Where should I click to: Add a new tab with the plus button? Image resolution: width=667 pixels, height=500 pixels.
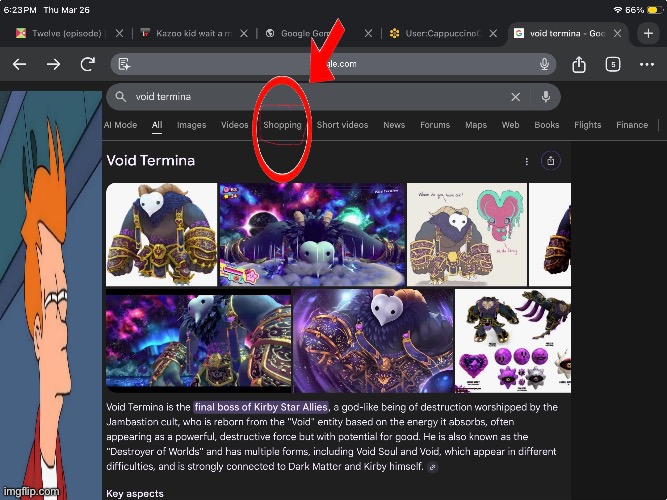[x=648, y=33]
